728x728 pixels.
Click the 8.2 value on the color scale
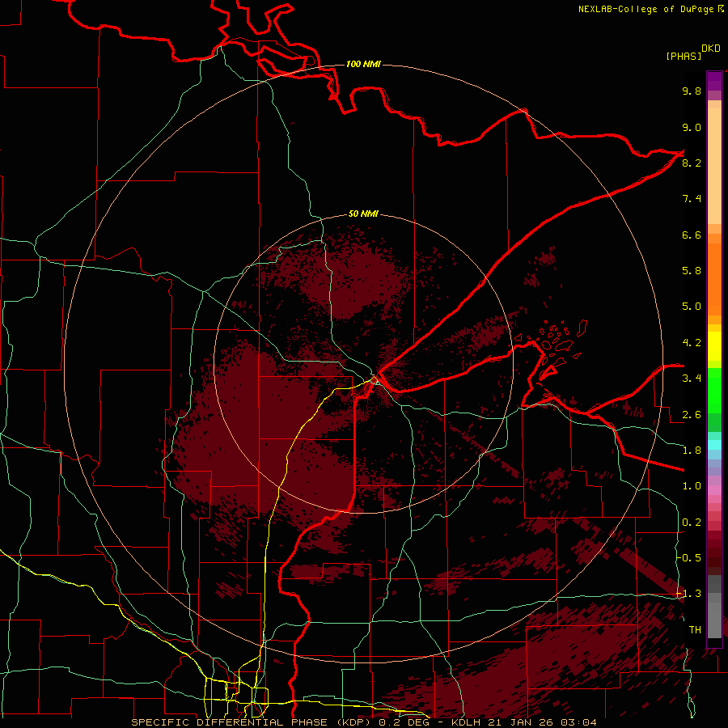pos(692,163)
